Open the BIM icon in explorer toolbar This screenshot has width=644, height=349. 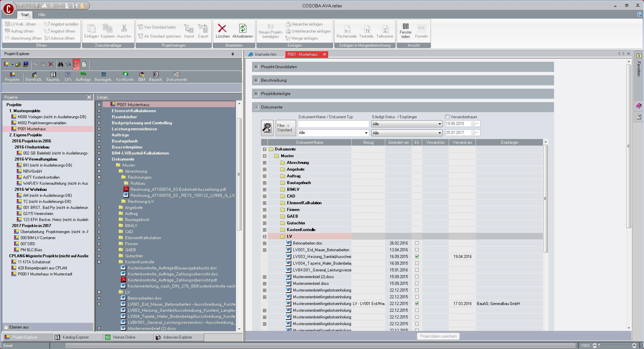142,75
